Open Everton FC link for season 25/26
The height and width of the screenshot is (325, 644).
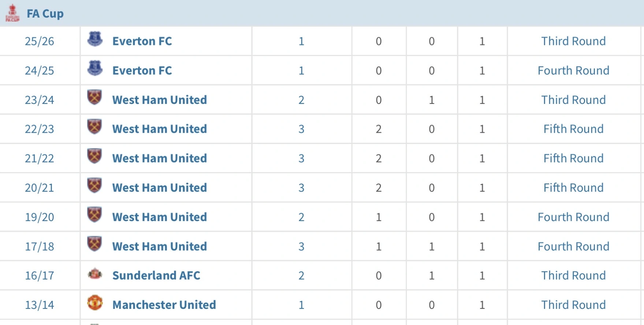[x=142, y=41]
